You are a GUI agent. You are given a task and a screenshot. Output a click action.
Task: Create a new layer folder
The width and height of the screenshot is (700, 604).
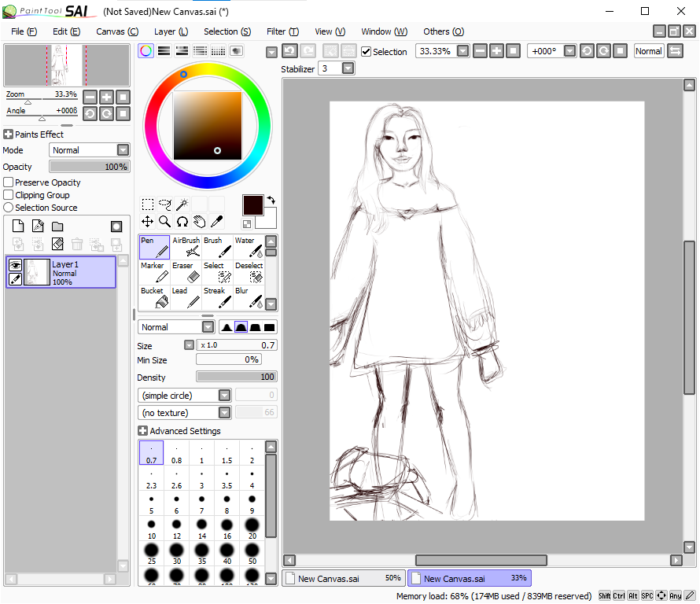coord(57,226)
